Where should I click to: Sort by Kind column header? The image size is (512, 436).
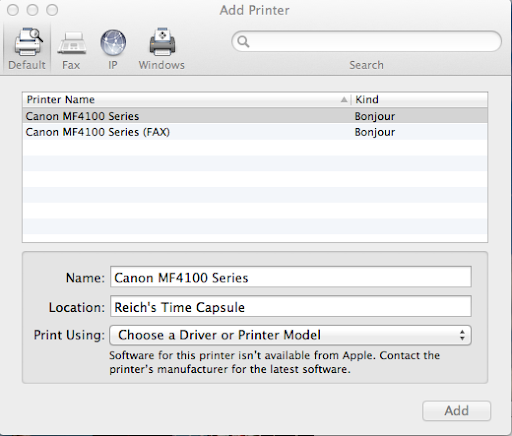tap(419, 99)
